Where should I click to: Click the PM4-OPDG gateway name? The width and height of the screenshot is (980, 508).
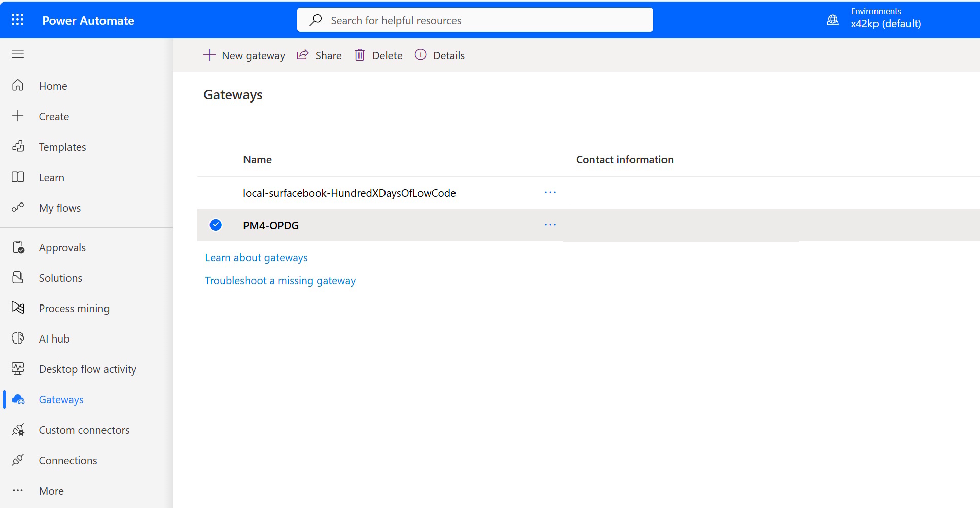click(271, 226)
